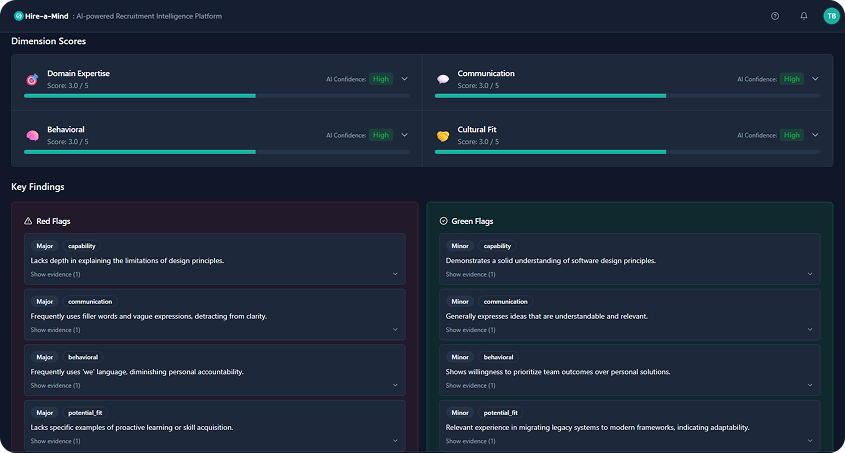Expand the Behavioral score chevron

click(x=405, y=135)
